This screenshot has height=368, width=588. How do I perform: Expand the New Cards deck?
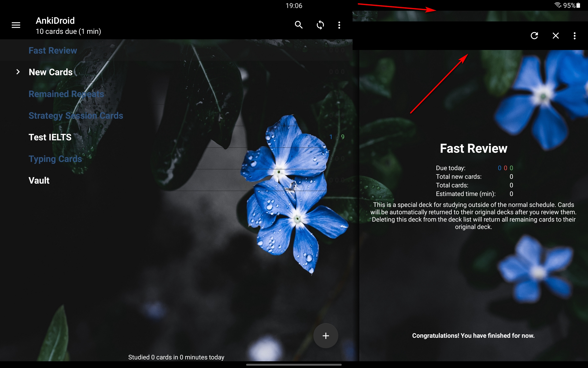tap(18, 72)
